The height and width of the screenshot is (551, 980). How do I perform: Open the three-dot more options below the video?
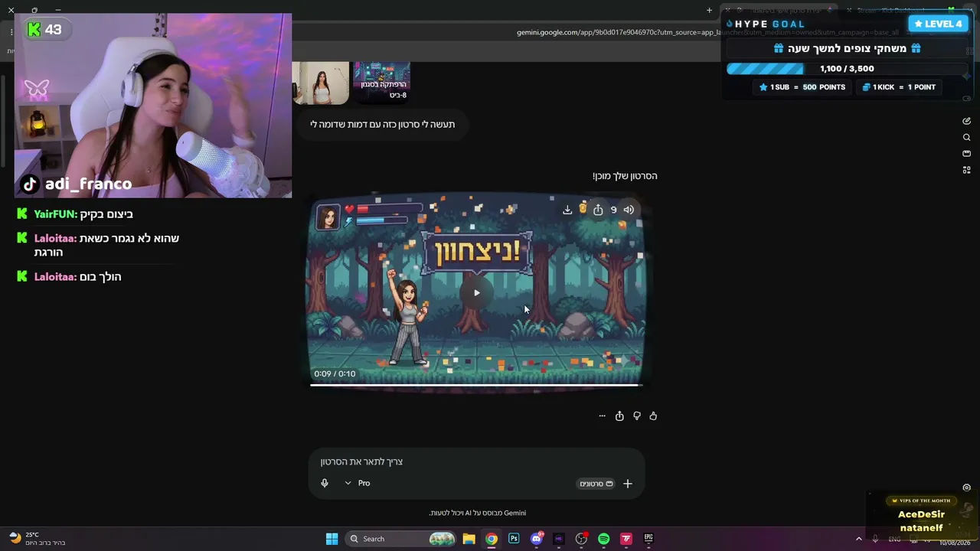point(602,416)
